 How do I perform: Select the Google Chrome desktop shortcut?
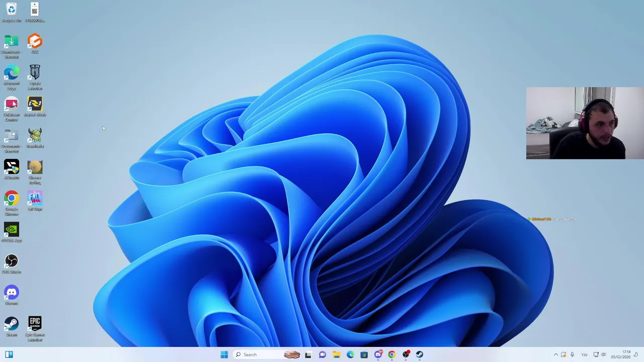12,204
